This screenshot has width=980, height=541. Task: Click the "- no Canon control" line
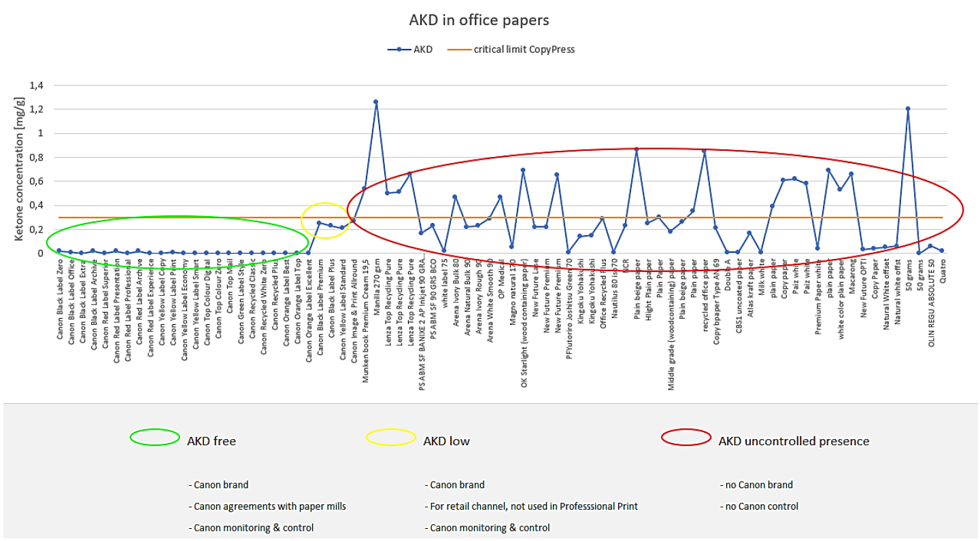tap(759, 506)
